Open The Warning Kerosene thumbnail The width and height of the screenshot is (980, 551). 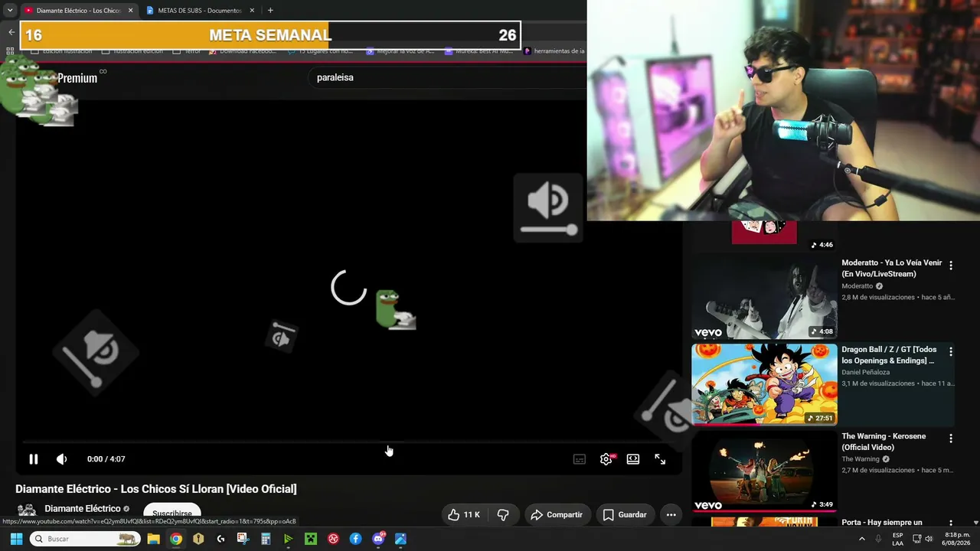764,470
